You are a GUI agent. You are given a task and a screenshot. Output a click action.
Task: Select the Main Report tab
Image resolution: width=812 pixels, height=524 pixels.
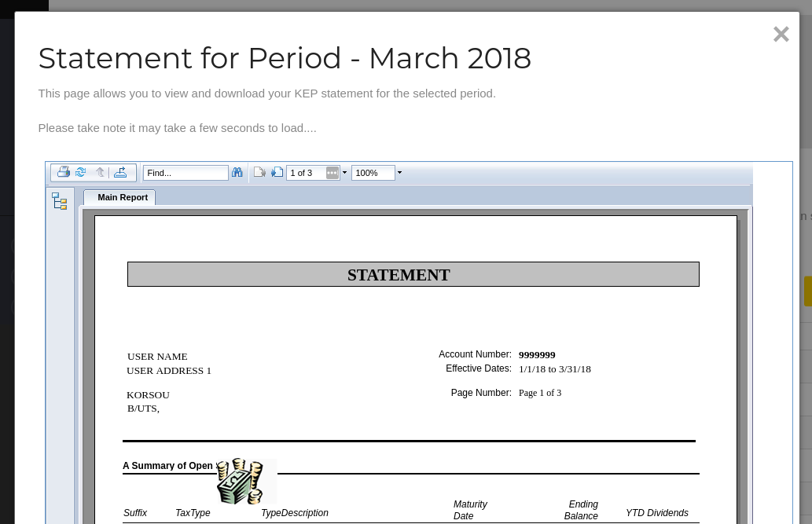click(x=122, y=197)
